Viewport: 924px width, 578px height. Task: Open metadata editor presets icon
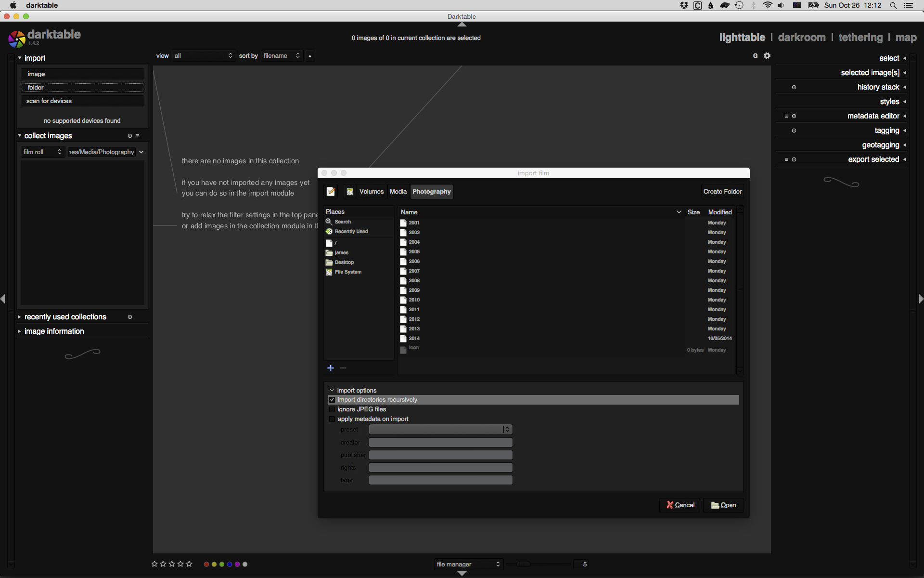786,116
